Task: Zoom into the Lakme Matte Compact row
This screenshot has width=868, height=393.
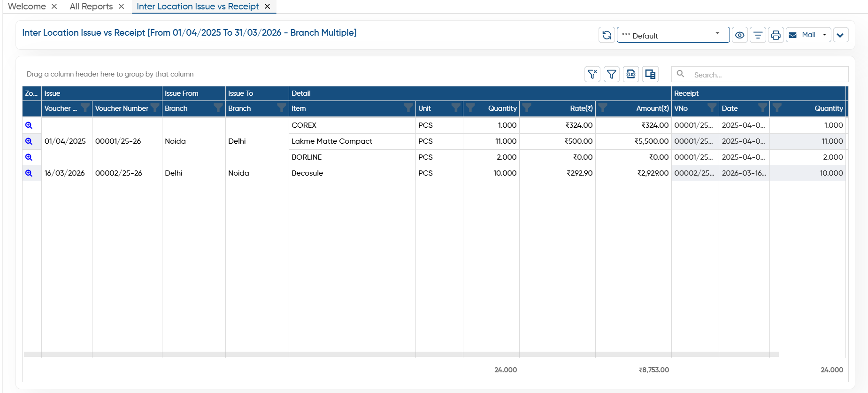Action: [29, 141]
